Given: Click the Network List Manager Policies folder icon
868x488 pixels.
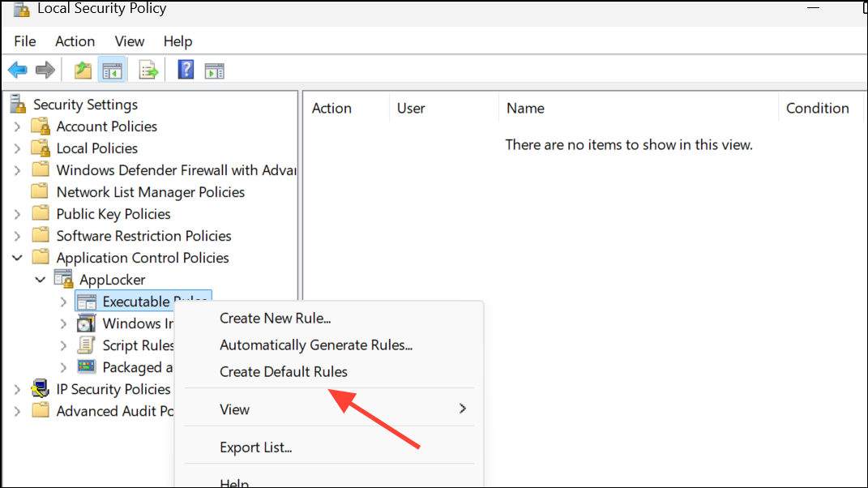Looking at the screenshot, I should click(40, 191).
